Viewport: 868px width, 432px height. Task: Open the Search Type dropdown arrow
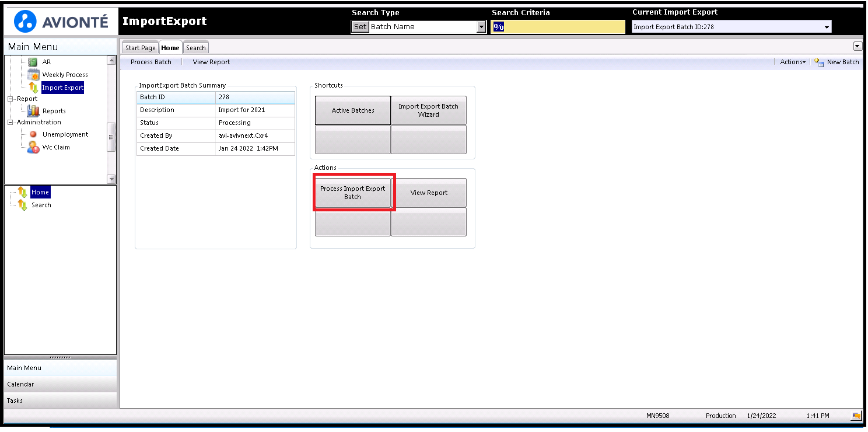click(481, 27)
